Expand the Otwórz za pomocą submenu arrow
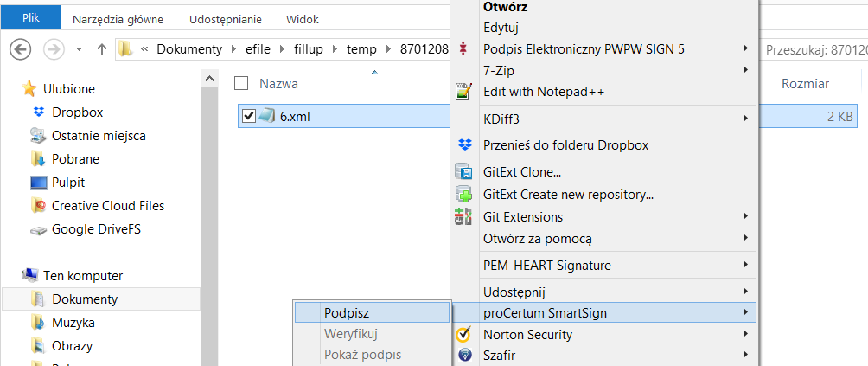 745,238
